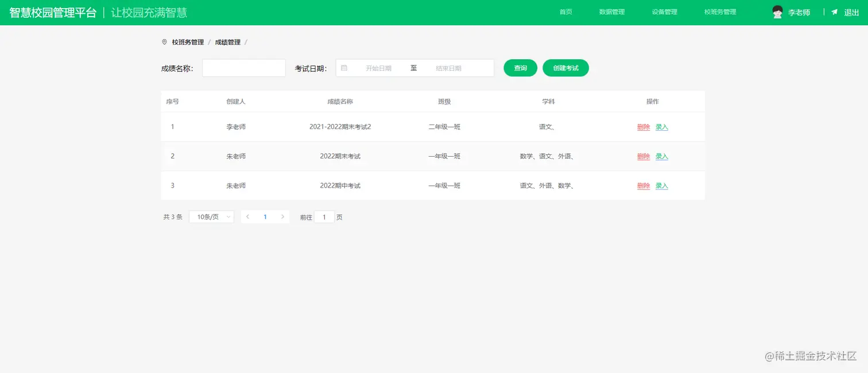Click 录入 for 2021-2022期末考试2

tap(662, 127)
